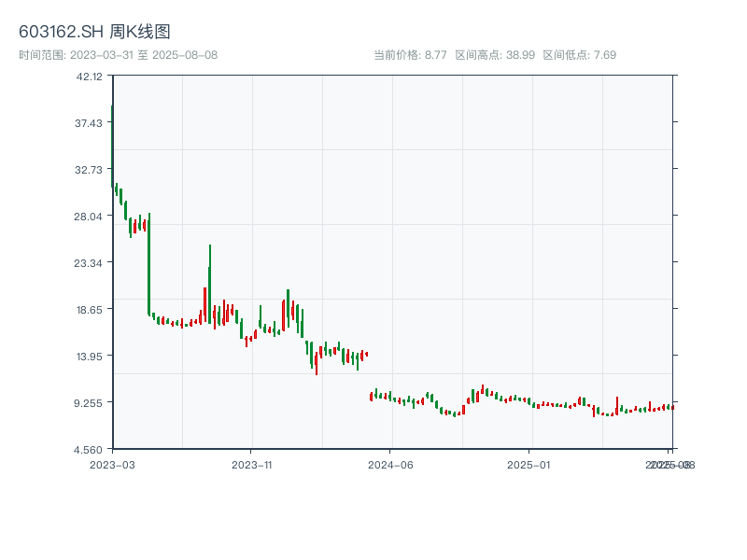The height and width of the screenshot is (560, 747).
Task: Click the 区间高点 38.99 label
Action: click(495, 55)
